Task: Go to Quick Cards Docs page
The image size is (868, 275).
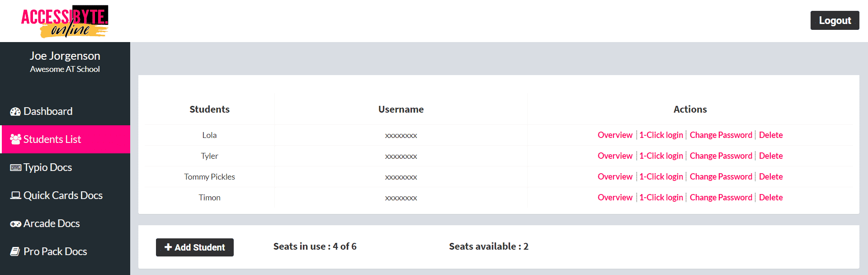Action: click(x=63, y=195)
